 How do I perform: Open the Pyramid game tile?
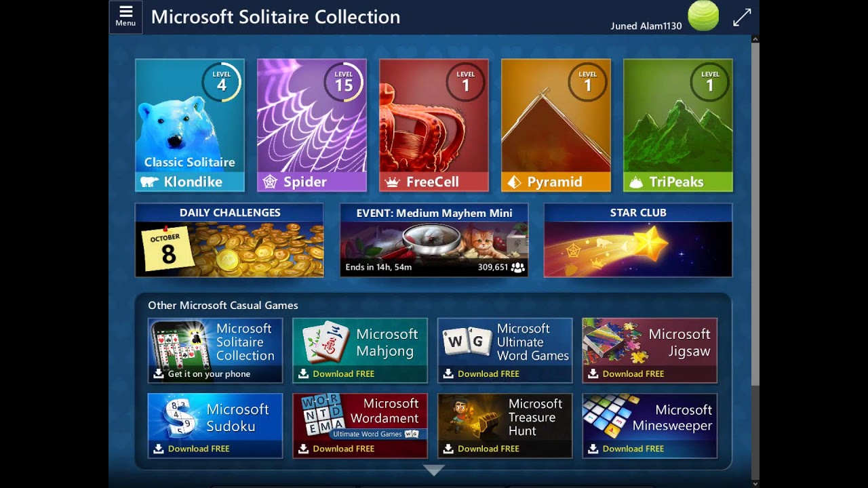pos(556,125)
